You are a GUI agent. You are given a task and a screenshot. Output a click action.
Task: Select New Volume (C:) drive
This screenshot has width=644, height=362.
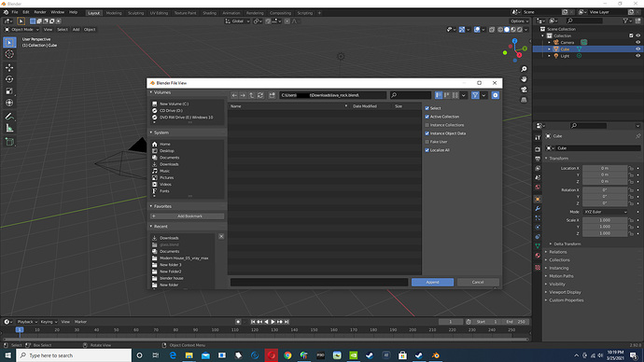[x=175, y=104]
